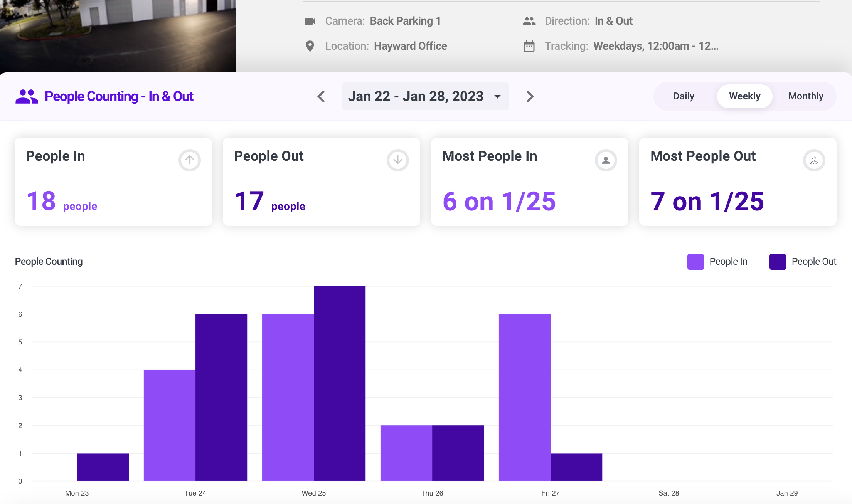Go to the previous week with the left chevron

[321, 96]
